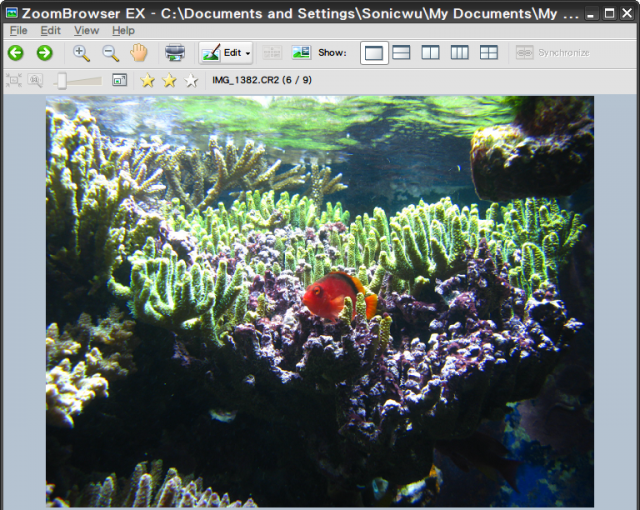Image resolution: width=640 pixels, height=510 pixels.
Task: Open the Help menu
Action: 123,31
